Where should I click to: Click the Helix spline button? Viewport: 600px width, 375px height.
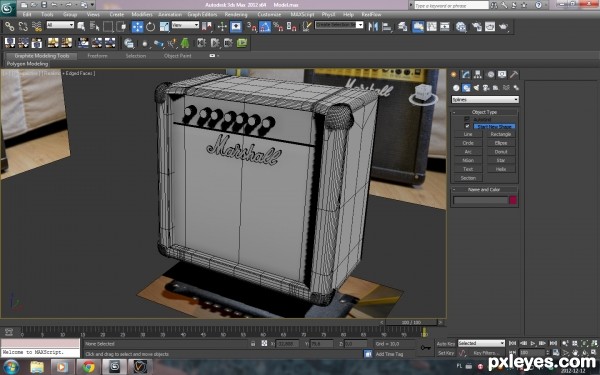tap(501, 169)
